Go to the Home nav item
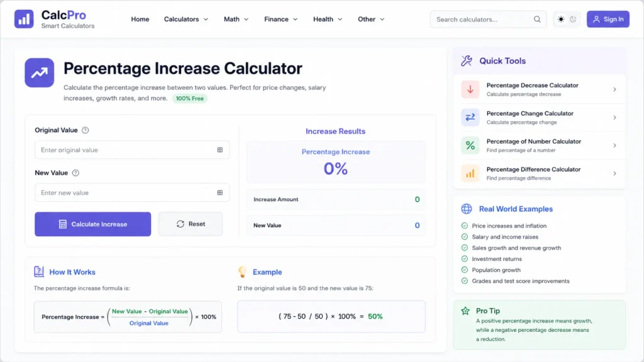 (140, 19)
